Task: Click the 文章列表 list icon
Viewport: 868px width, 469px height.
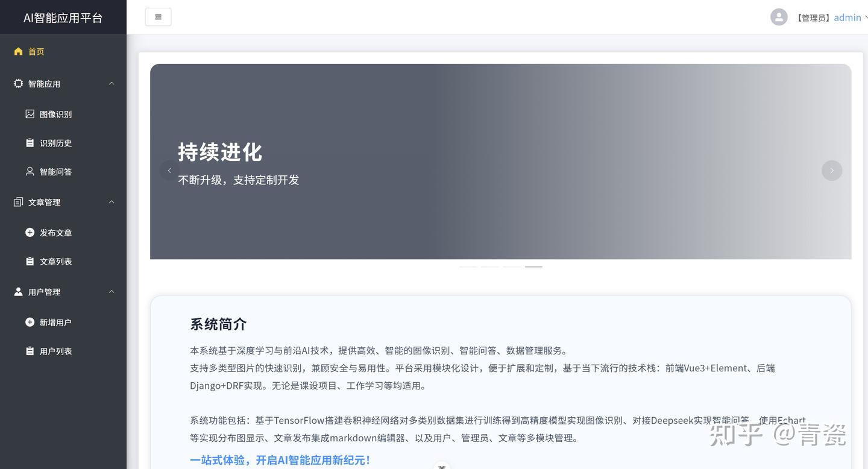Action: (x=29, y=261)
